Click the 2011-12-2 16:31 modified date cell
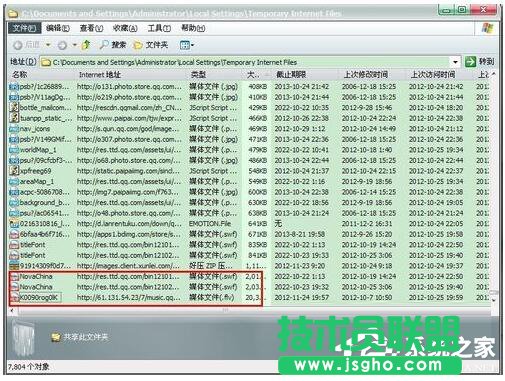Viewport: 505px width, 381px height. point(367,224)
